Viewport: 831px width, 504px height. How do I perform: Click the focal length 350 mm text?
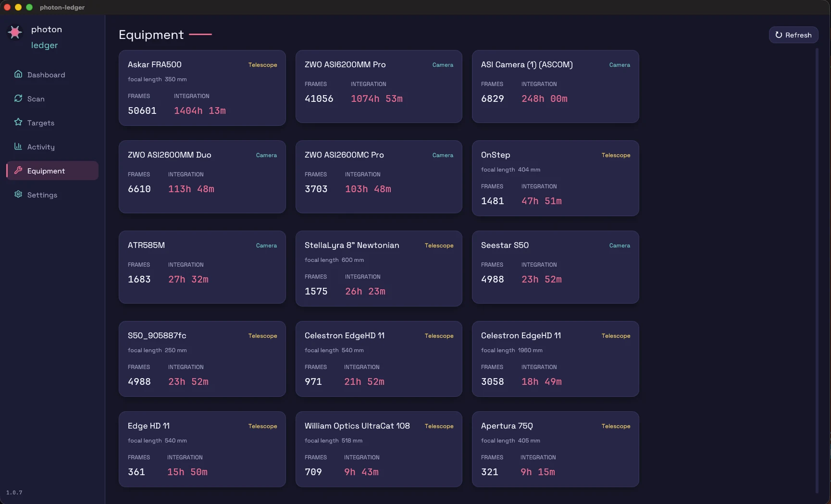(157, 79)
